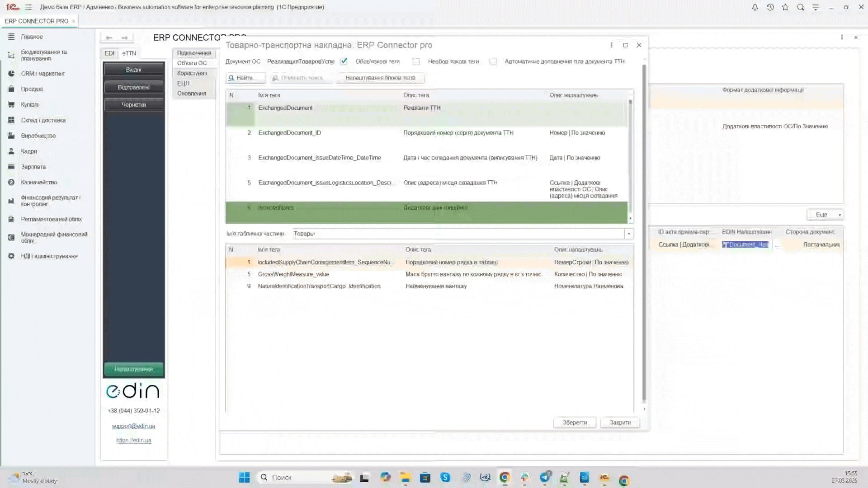This screenshot has height=488, width=868.
Task: Click the search magnifier in title bar
Action: (x=801, y=7)
